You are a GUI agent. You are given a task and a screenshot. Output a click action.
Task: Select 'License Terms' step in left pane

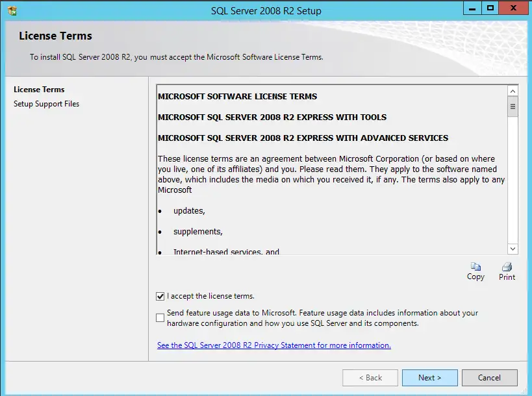coord(39,90)
